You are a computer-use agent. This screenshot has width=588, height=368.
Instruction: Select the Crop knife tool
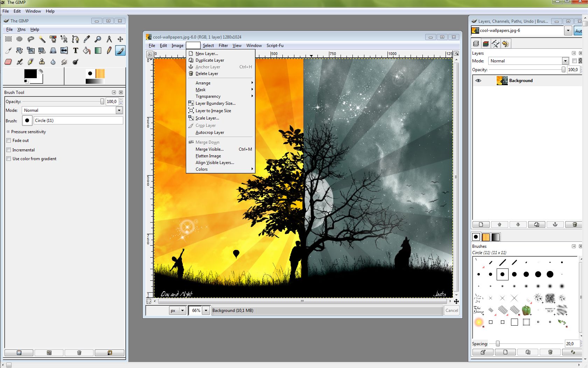pyautogui.click(x=8, y=50)
